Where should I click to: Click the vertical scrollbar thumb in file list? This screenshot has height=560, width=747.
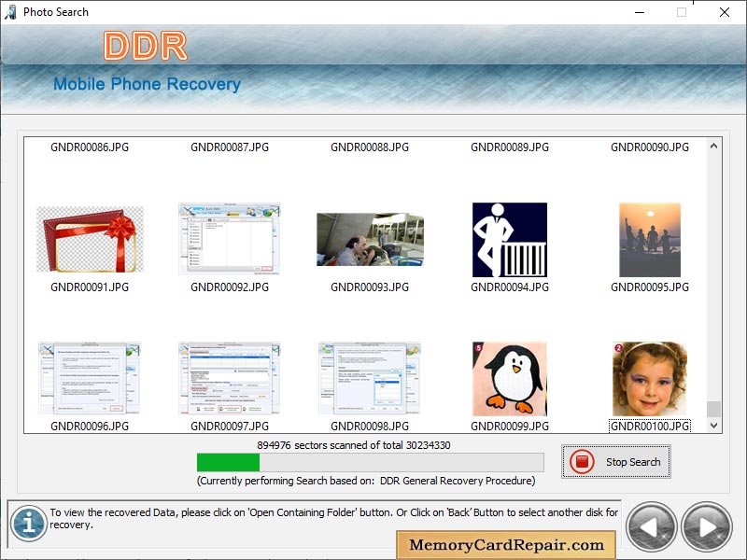pyautogui.click(x=713, y=409)
